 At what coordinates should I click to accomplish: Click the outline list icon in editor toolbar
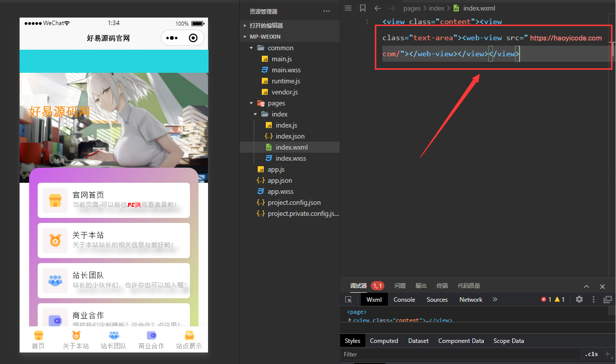pos(347,8)
